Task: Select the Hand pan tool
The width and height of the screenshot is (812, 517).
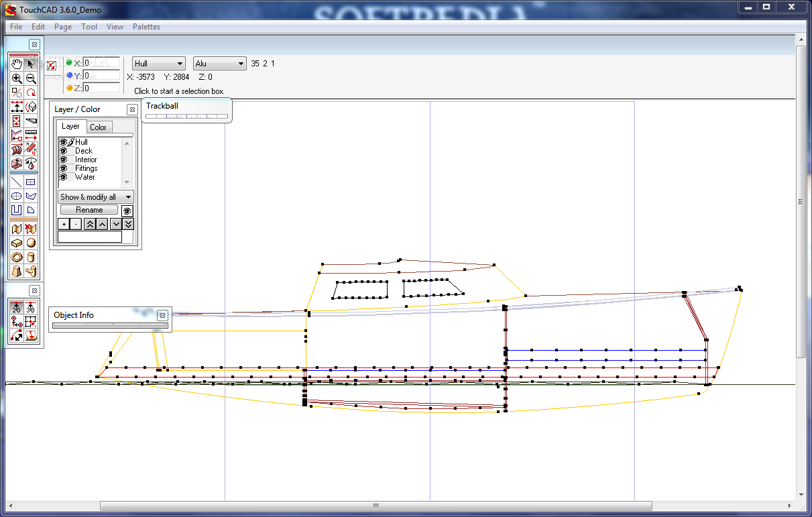Action: (17, 64)
